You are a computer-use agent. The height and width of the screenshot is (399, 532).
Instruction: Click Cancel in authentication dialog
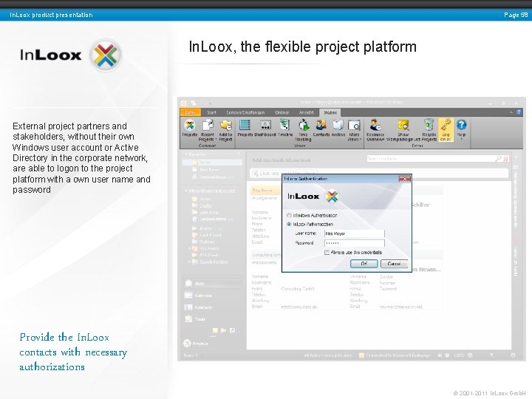click(x=394, y=264)
